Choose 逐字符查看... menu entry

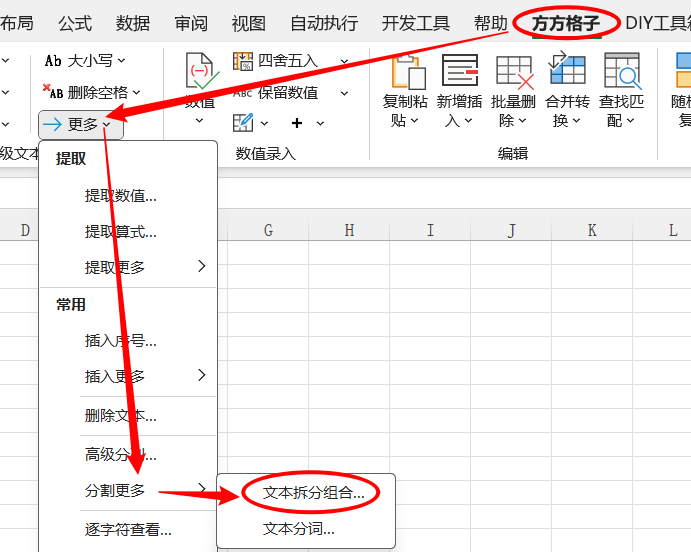coord(128,529)
